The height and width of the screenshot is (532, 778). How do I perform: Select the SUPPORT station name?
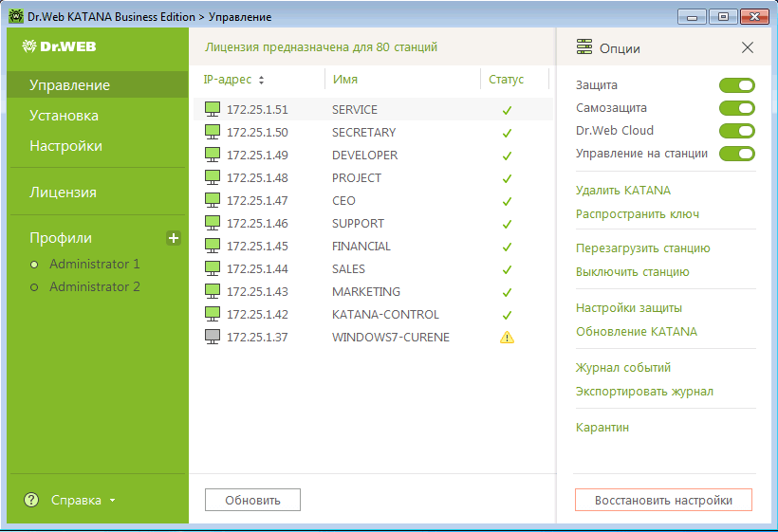point(359,224)
